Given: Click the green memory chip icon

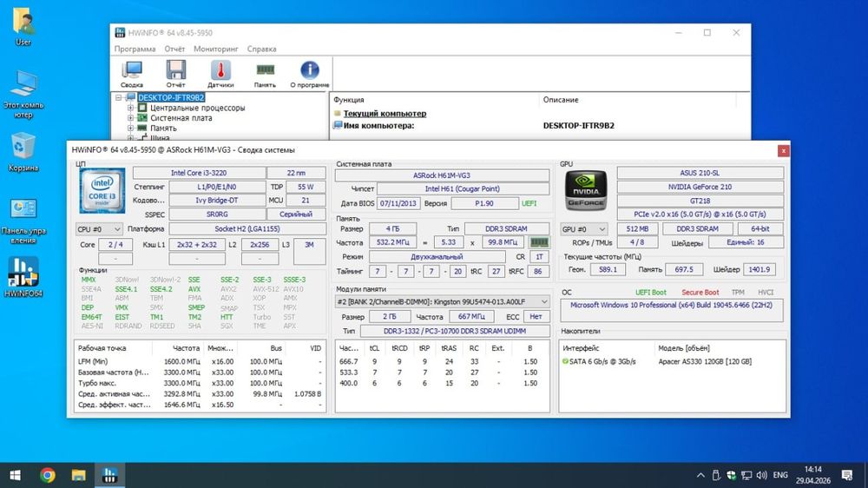Looking at the screenshot, I should click(539, 242).
